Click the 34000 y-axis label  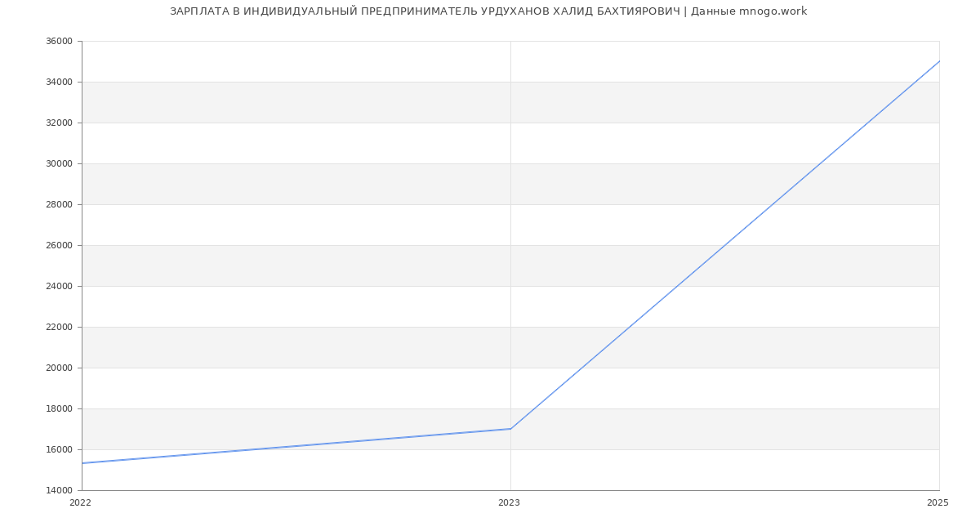coord(59,82)
